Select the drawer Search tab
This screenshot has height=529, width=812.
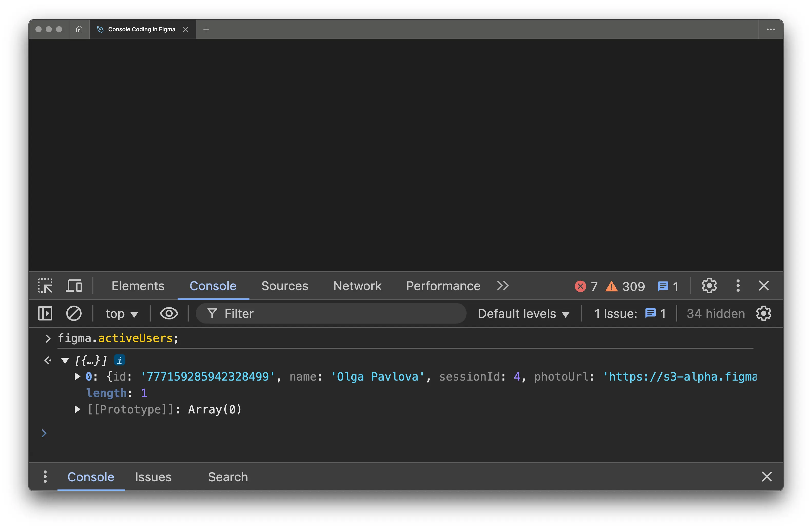228,477
